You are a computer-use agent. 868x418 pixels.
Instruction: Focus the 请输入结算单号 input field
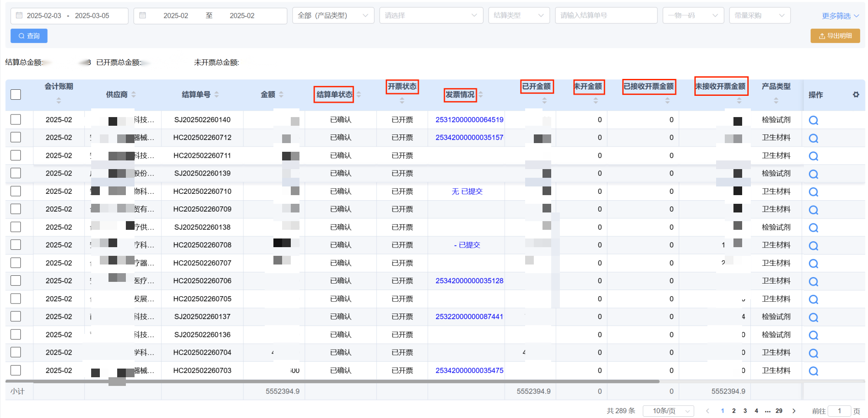606,16
